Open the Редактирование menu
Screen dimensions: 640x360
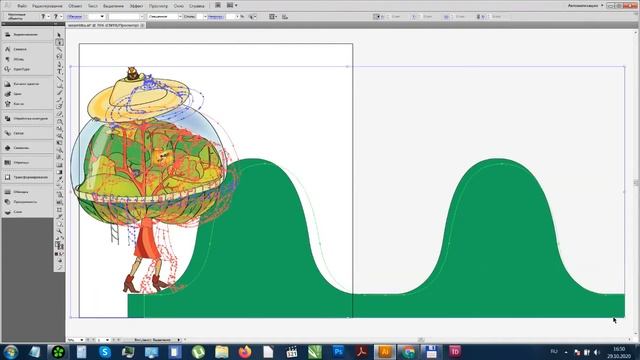(x=47, y=6)
